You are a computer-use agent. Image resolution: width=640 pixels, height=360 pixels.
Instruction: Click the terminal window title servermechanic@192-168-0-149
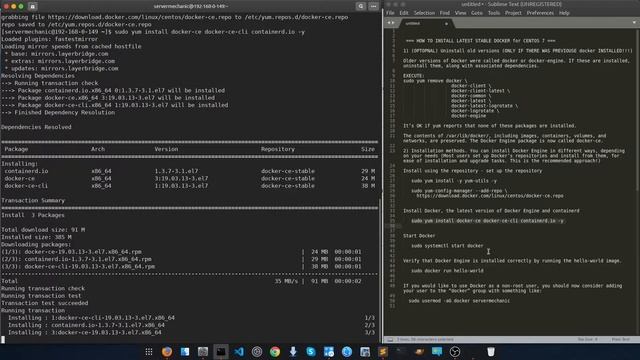(x=191, y=6)
